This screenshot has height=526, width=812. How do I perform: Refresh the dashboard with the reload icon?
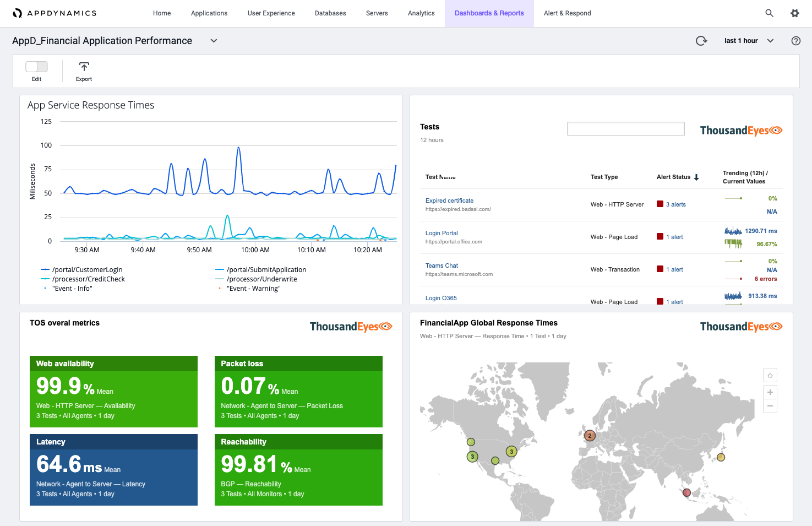coord(701,41)
